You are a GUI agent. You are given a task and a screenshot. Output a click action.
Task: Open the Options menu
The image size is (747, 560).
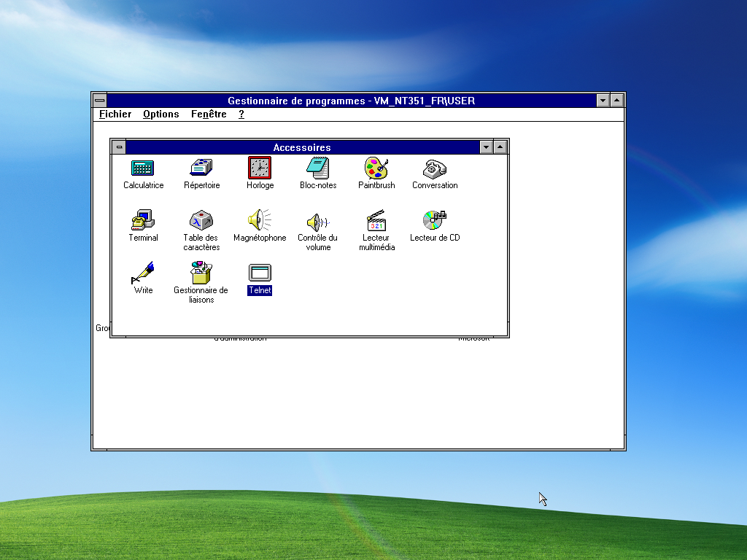pos(160,114)
